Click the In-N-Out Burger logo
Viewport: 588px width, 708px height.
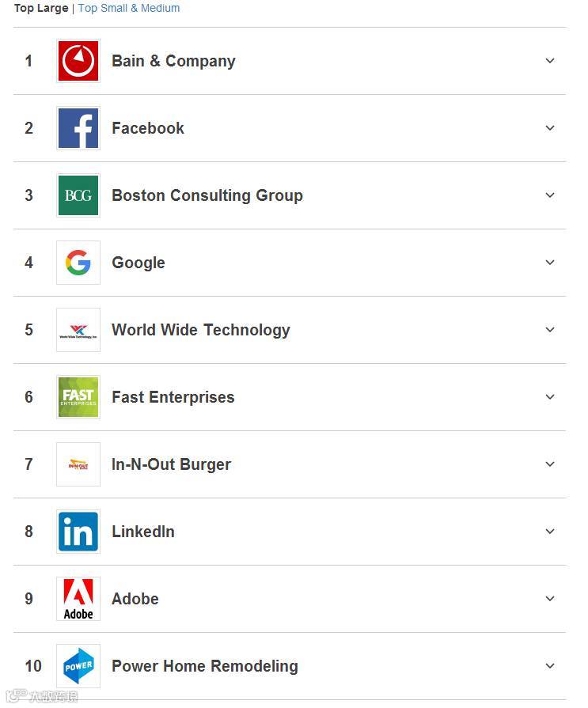click(x=78, y=464)
